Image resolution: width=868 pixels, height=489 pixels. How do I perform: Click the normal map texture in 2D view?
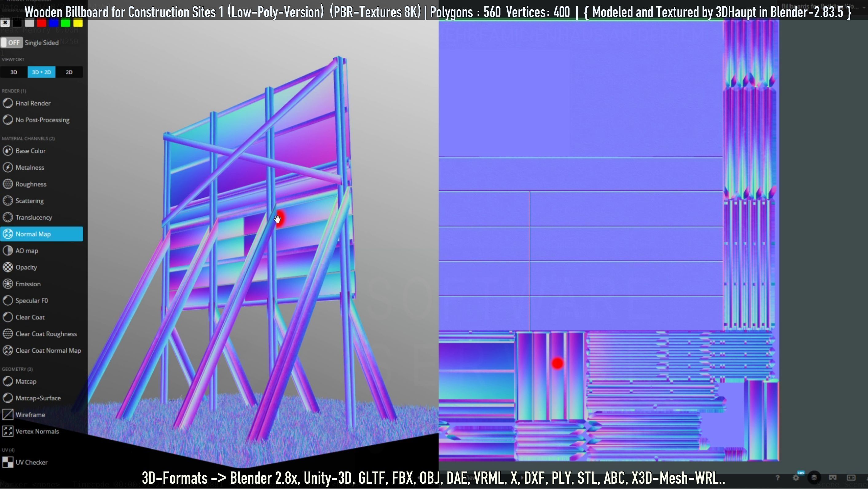click(609, 240)
